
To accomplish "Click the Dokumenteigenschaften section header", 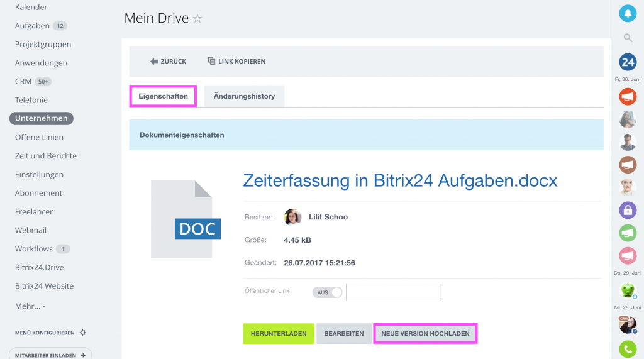I will pyautogui.click(x=367, y=135).
